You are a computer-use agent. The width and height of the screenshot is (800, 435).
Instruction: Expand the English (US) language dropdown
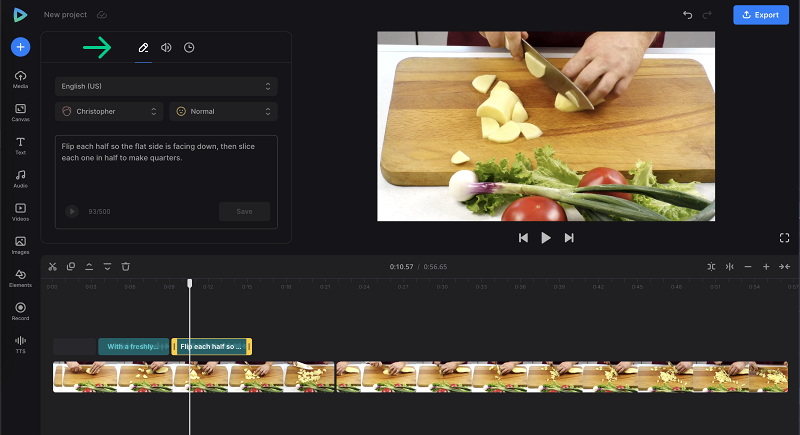tap(166, 86)
